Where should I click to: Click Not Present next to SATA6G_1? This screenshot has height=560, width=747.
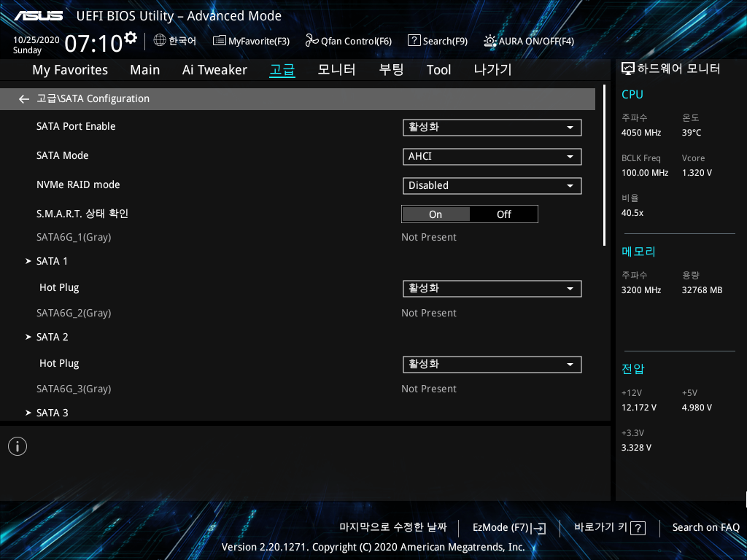pyautogui.click(x=429, y=237)
